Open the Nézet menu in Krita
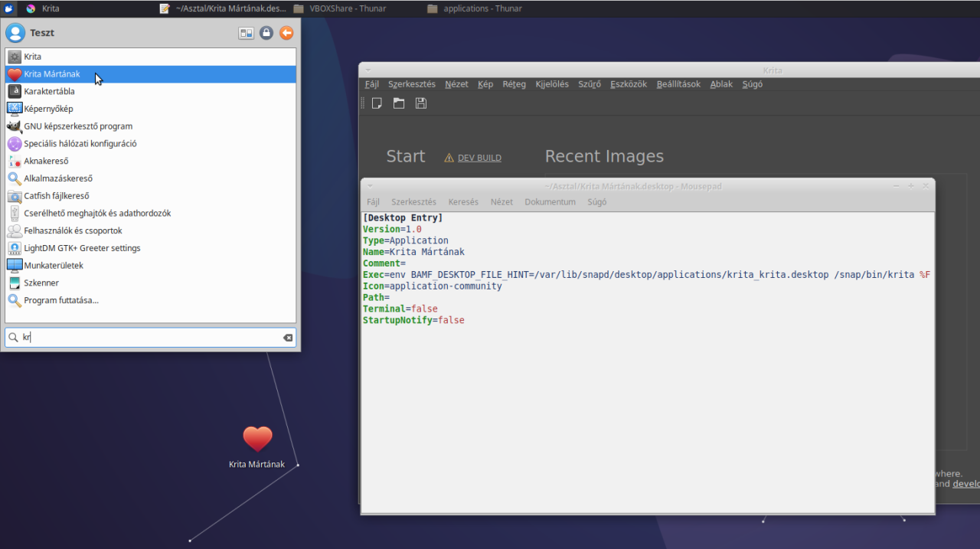 (456, 84)
